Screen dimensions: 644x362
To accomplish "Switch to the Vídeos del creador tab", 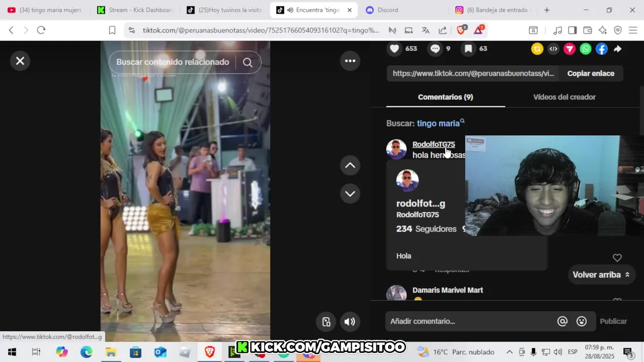I will click(x=565, y=97).
